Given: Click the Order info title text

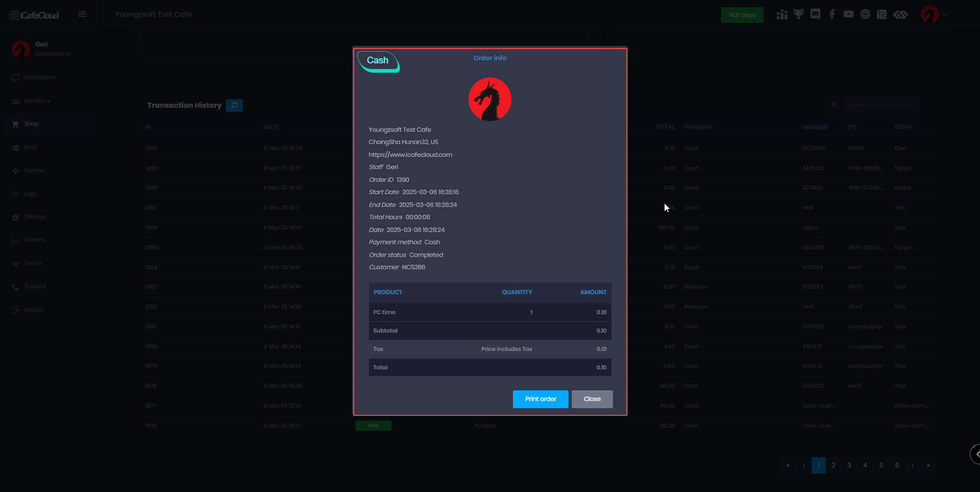Looking at the screenshot, I should [x=490, y=58].
